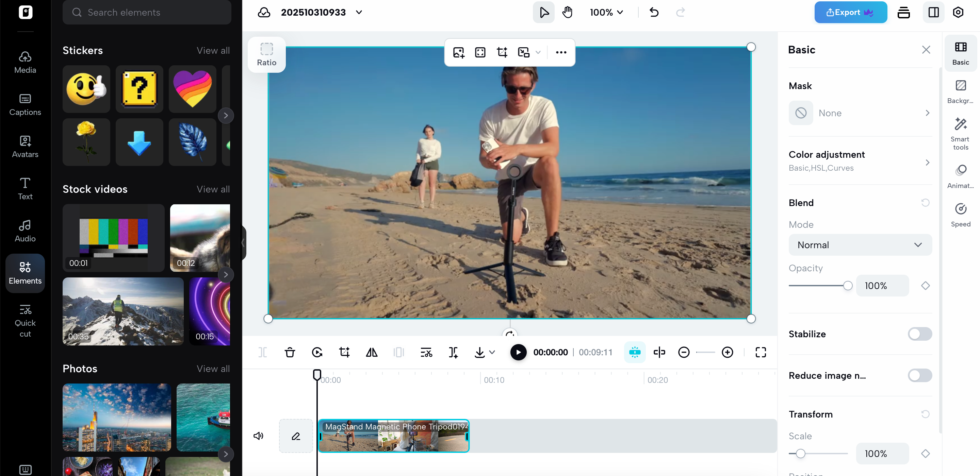This screenshot has height=476, width=980.
Task: Enter fullscreen preview mode
Action: coord(760,352)
